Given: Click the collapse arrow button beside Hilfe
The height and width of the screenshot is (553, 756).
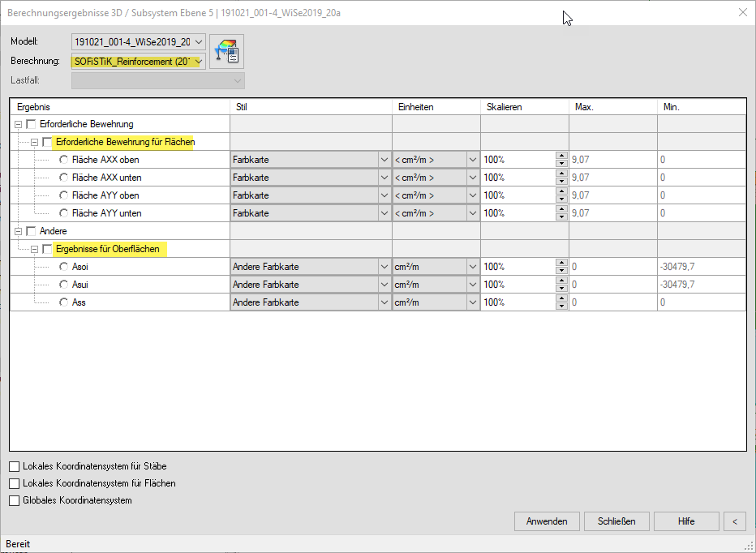Looking at the screenshot, I should (x=734, y=521).
